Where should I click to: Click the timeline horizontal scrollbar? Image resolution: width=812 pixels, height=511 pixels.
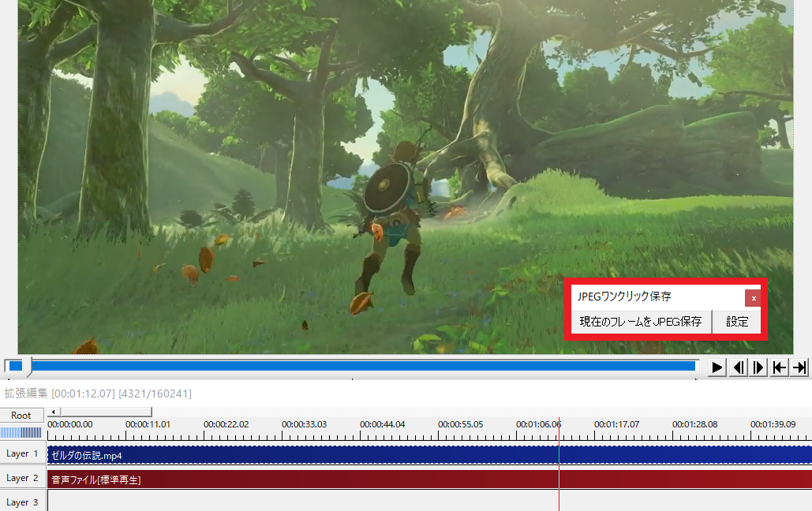106,412
